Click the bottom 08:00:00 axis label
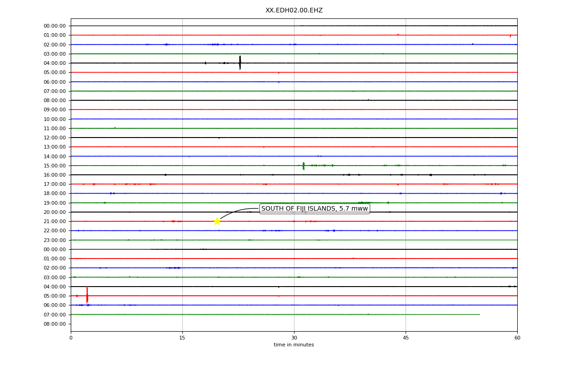Viewport: 588px width, 368px height. click(x=55, y=324)
